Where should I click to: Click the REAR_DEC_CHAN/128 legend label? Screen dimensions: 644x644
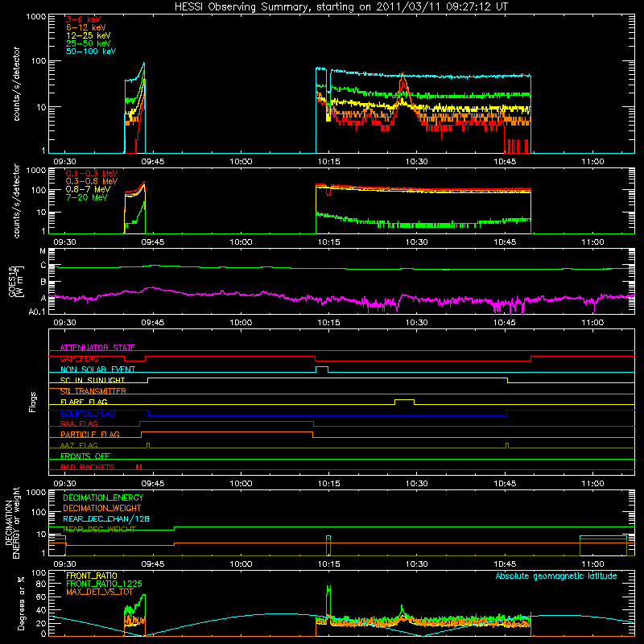[x=106, y=519]
